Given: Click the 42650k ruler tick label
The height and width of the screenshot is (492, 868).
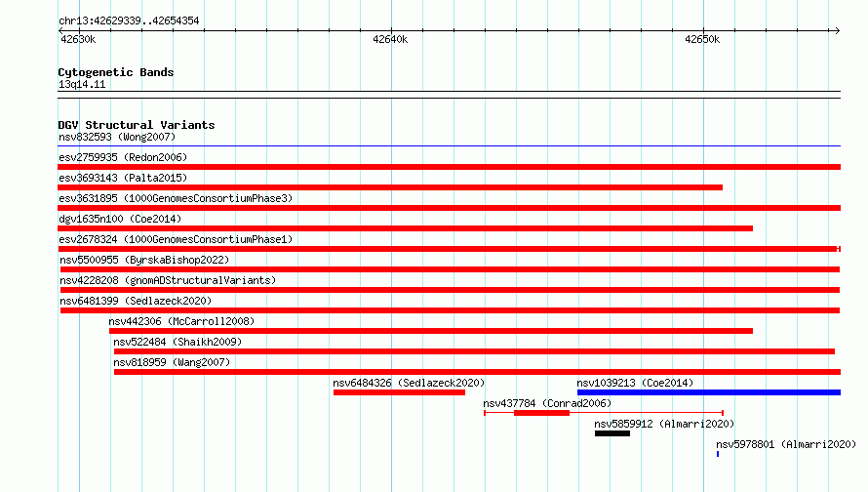Looking at the screenshot, I should tap(702, 39).
